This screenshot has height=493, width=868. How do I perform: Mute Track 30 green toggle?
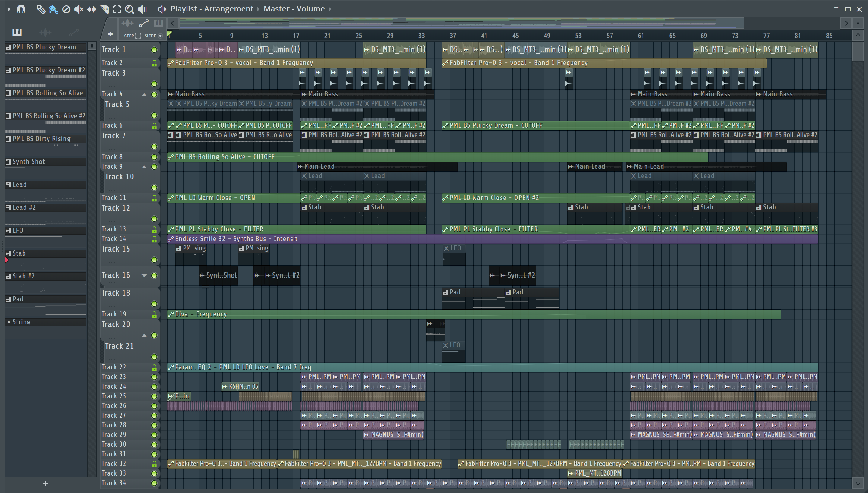click(x=154, y=444)
